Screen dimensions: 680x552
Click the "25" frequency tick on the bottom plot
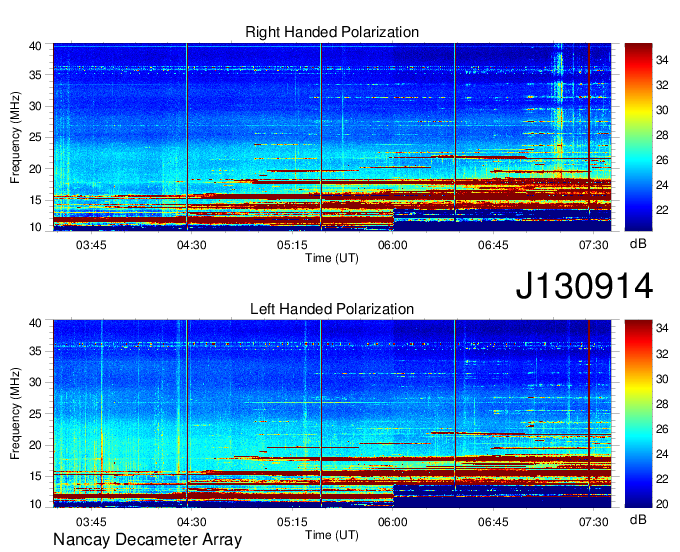click(35, 414)
